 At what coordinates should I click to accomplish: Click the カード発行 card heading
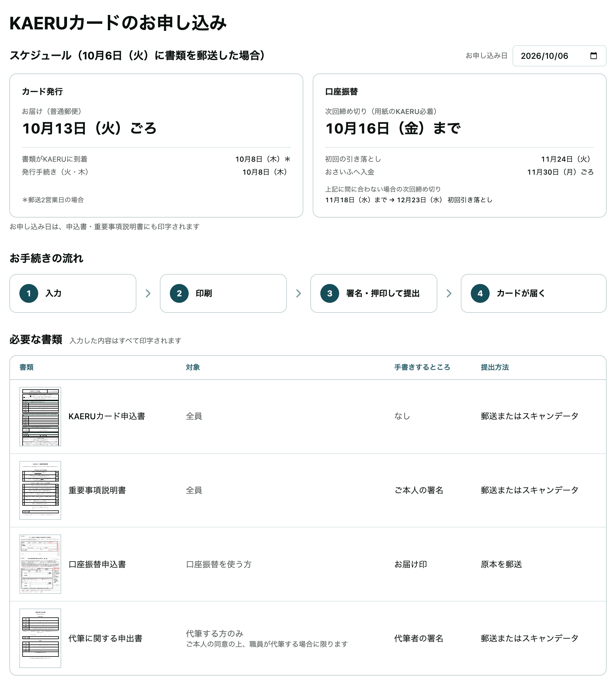42,91
